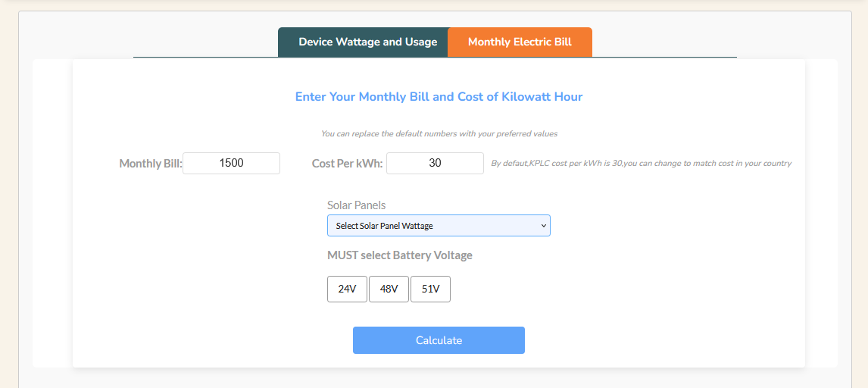Image resolution: width=868 pixels, height=388 pixels.
Task: Select the 48V battery voltage option
Action: point(389,289)
